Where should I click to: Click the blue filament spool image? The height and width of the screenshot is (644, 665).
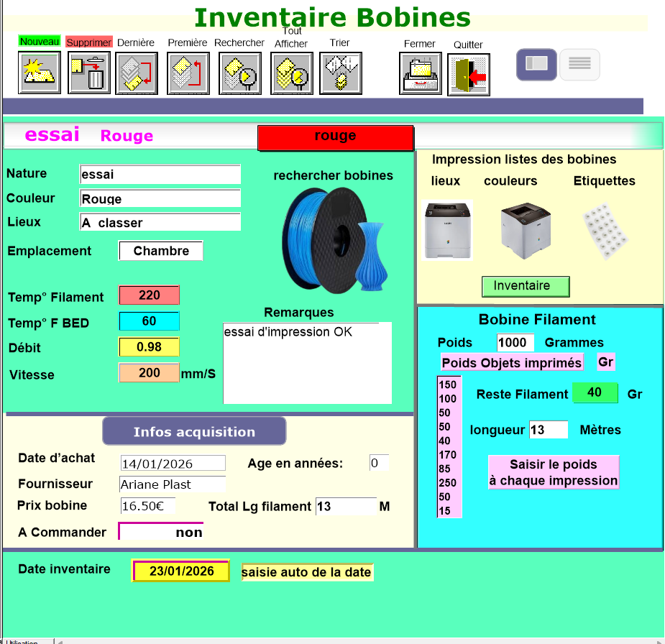click(335, 240)
